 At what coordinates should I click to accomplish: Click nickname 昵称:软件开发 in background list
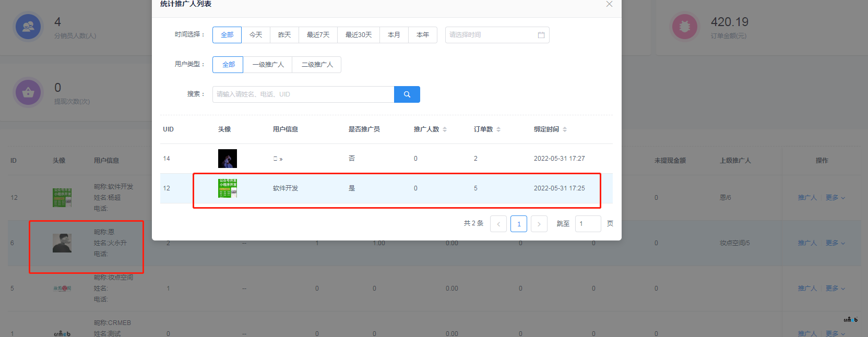point(114,187)
